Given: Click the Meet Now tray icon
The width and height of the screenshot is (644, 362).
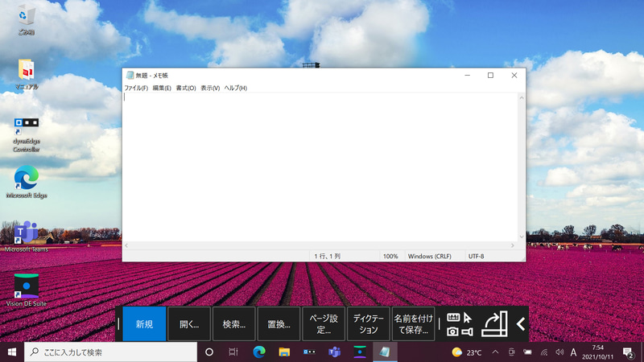Looking at the screenshot, I should click(511, 352).
